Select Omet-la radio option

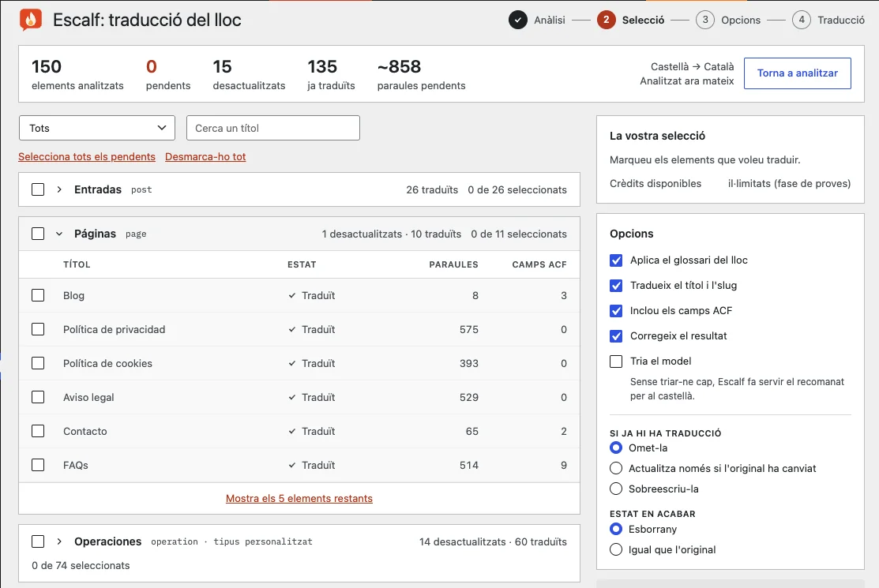click(616, 448)
